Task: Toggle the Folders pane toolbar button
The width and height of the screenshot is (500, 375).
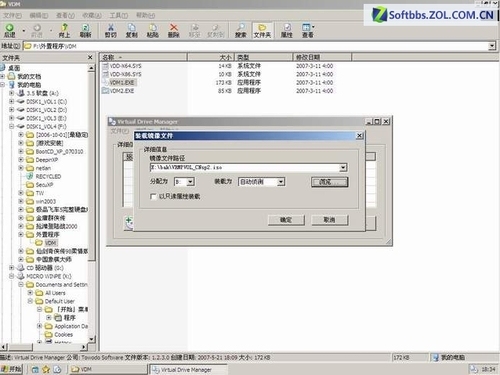Action: pos(262,30)
